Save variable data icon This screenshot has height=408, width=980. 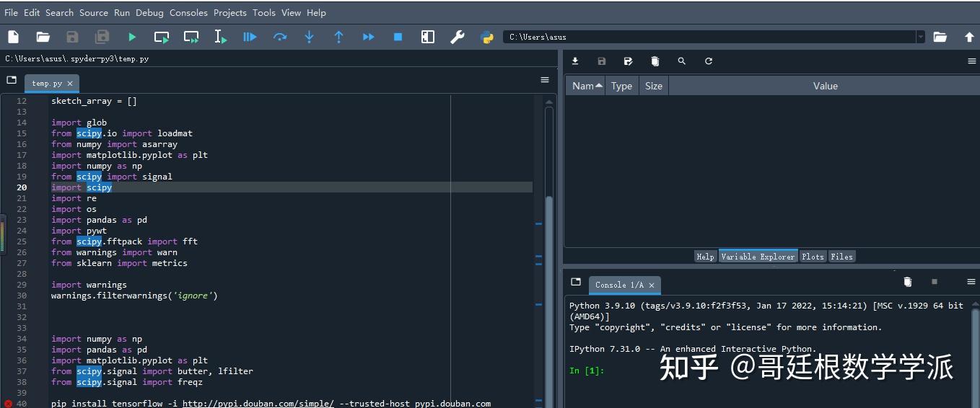point(602,61)
